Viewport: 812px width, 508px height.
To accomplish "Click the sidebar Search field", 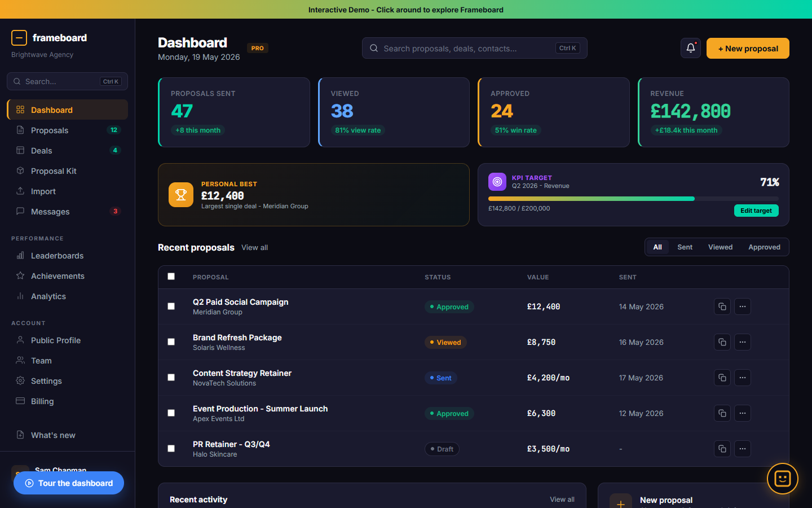I will coord(68,81).
